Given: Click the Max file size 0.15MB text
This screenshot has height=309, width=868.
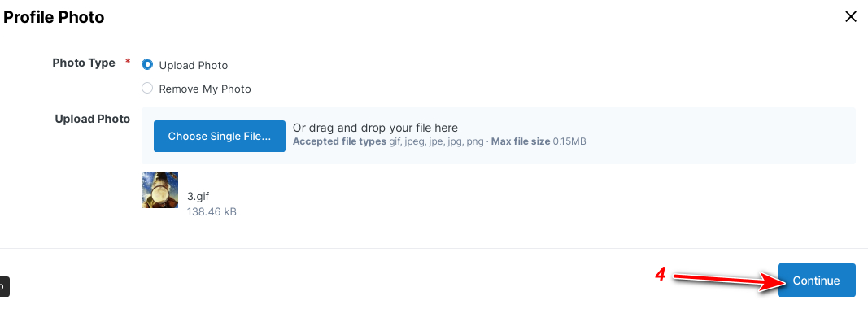Looking at the screenshot, I should pos(539,141).
